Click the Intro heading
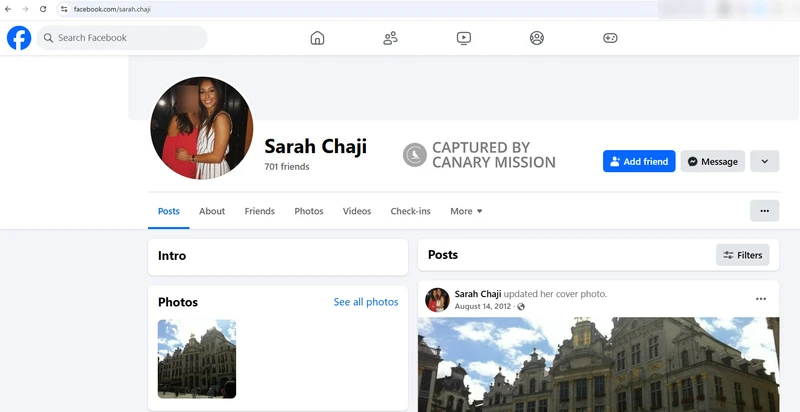The height and width of the screenshot is (412, 800). (x=172, y=255)
